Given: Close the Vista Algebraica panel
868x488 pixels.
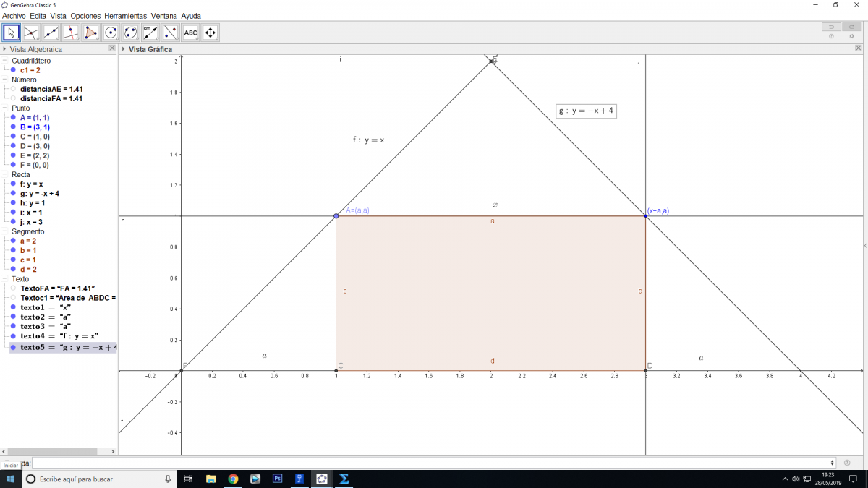Looking at the screenshot, I should 112,48.
